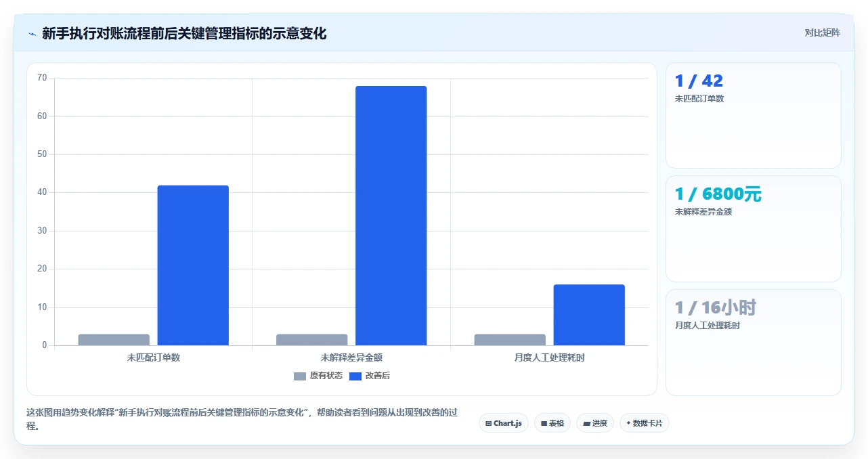The width and height of the screenshot is (868, 459).
Task: Click the y-axis value 70
Action: pos(42,78)
